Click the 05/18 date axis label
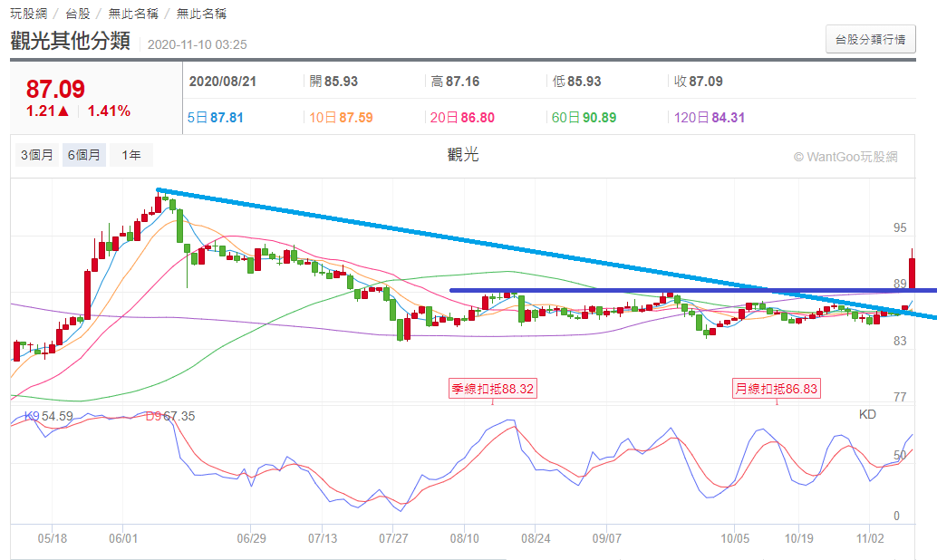This screenshot has height=560, width=937. click(52, 538)
